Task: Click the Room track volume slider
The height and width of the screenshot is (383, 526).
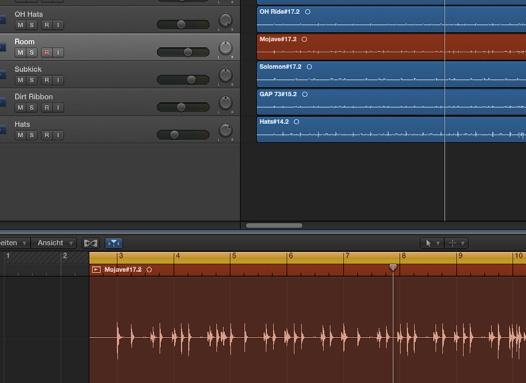Action: [183, 52]
